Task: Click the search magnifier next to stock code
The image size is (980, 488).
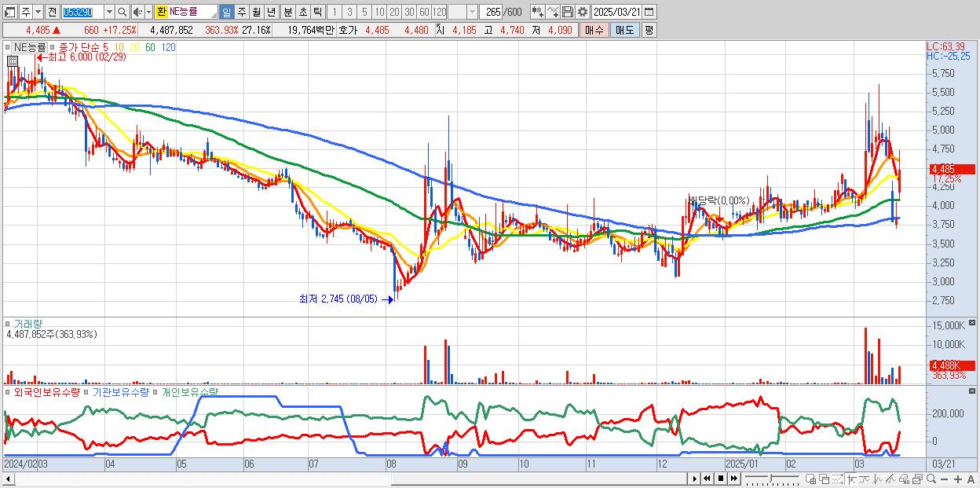Action: click(x=123, y=12)
